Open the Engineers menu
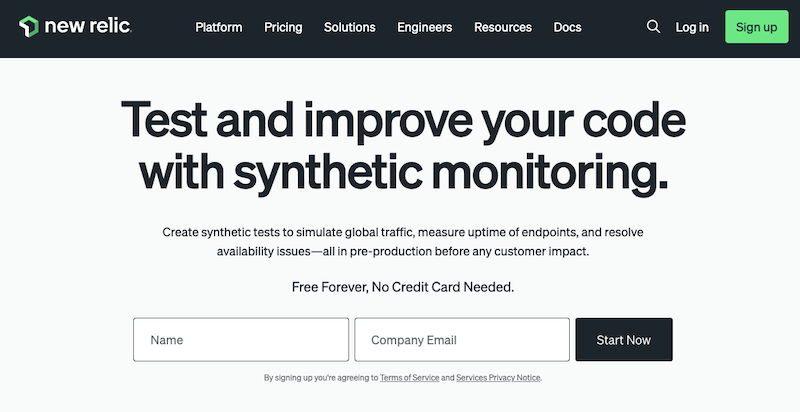Screen dimensions: 800x412 tap(424, 27)
